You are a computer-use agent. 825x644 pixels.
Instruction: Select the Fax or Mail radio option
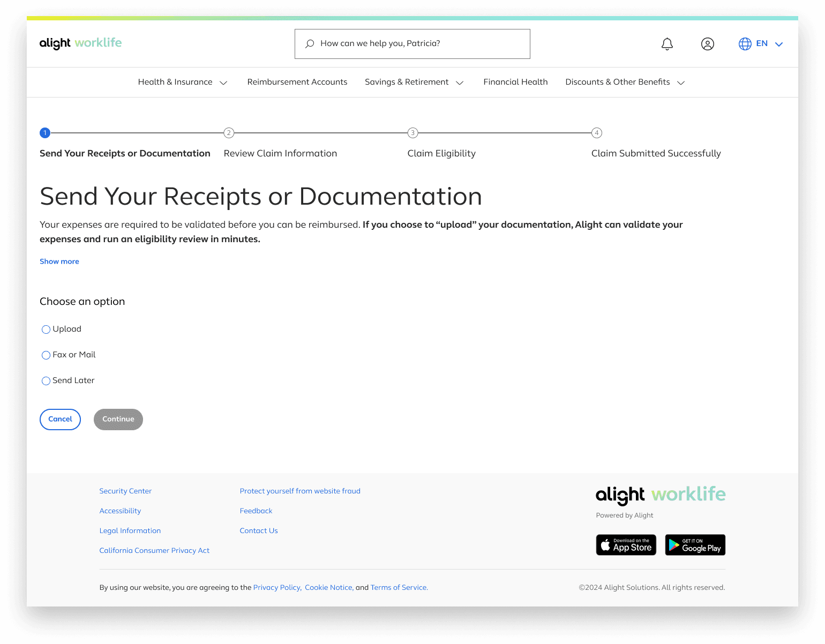tap(46, 355)
